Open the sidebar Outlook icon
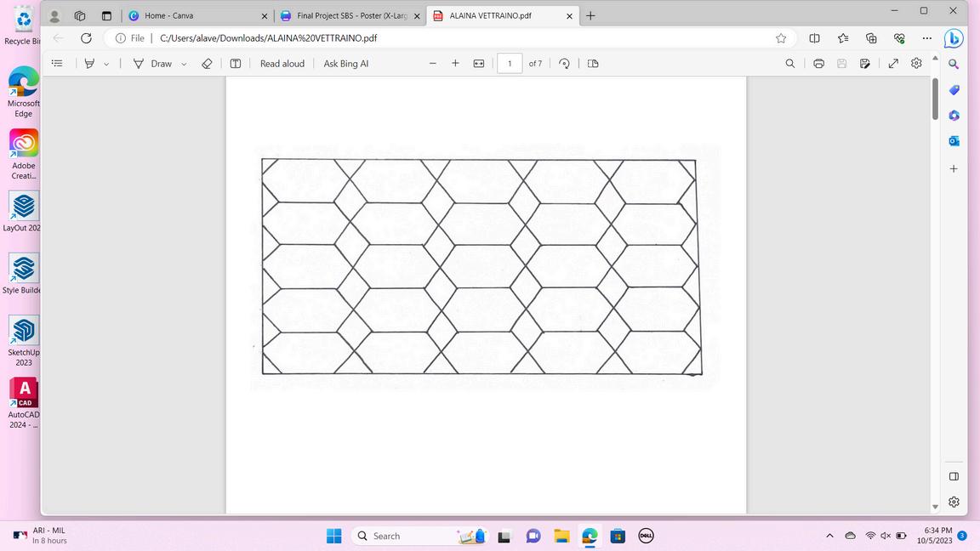980x551 pixels. (954, 141)
